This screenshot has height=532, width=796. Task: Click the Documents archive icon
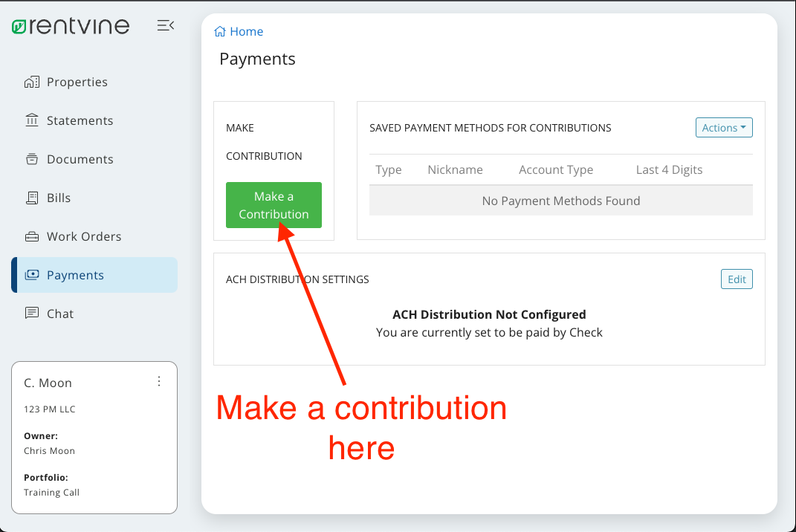[x=31, y=159]
